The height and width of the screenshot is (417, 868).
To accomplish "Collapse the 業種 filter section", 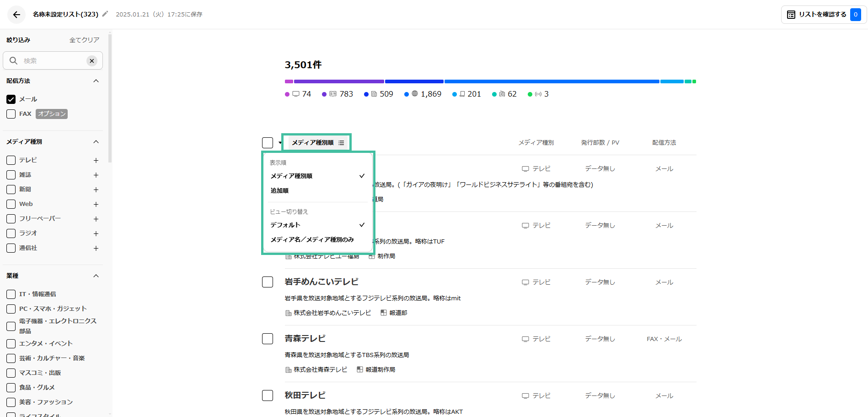I will click(96, 276).
